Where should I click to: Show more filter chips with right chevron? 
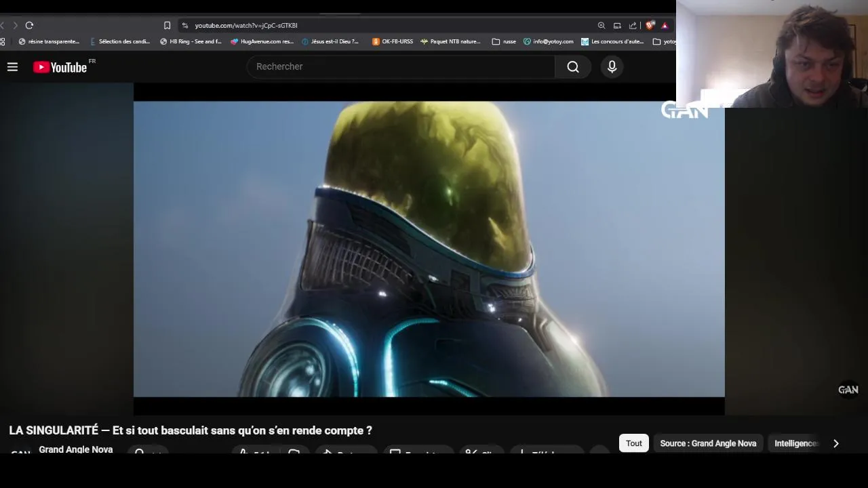point(836,443)
